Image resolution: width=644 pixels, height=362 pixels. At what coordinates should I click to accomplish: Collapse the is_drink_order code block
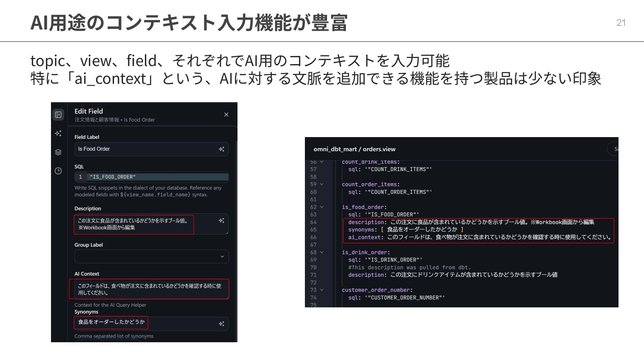[x=322, y=252]
